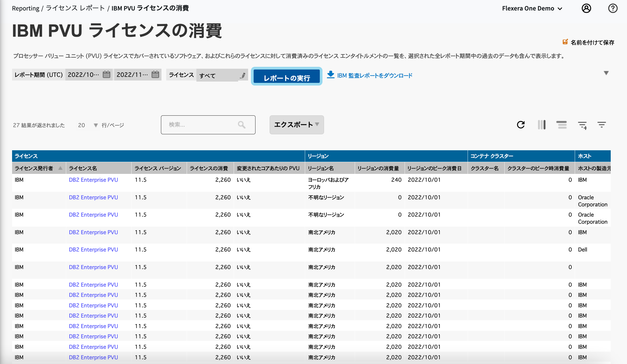Refresh the report results table
Screen dimensions: 627x364
521,125
